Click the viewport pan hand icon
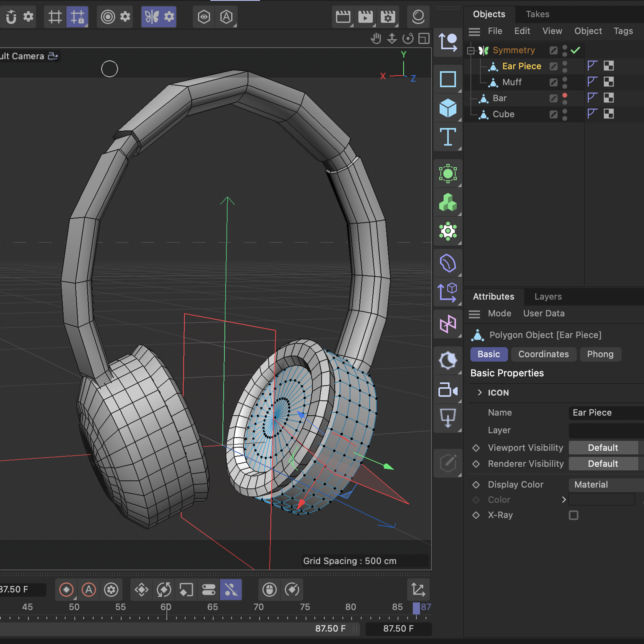The image size is (644, 644). pos(376,39)
